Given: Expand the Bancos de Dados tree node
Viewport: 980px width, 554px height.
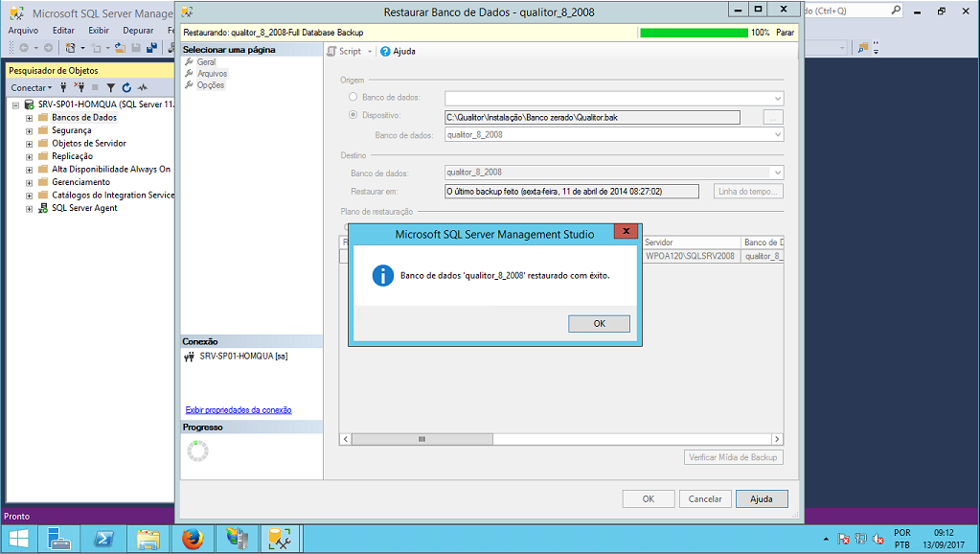Looking at the screenshot, I should pos(30,117).
